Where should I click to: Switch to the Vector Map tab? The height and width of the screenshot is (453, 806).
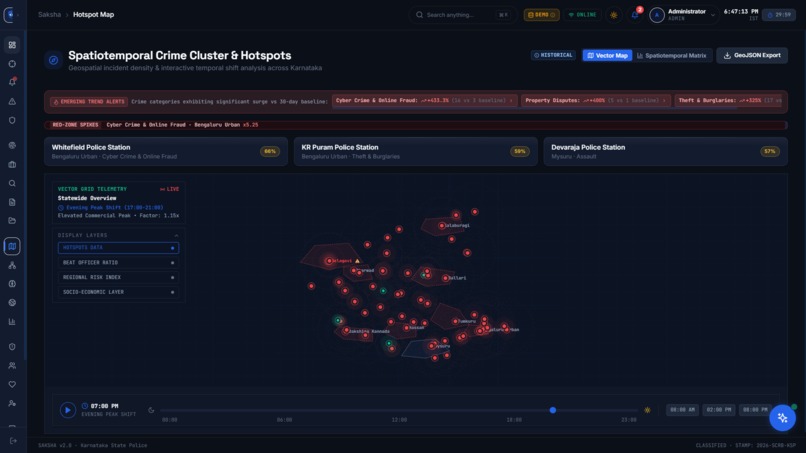click(x=607, y=56)
